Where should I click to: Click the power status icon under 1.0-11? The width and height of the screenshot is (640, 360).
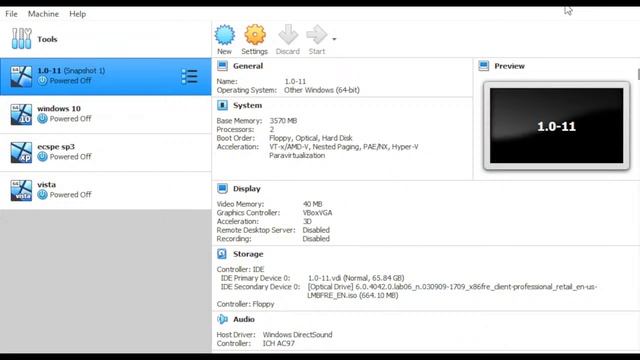42,81
